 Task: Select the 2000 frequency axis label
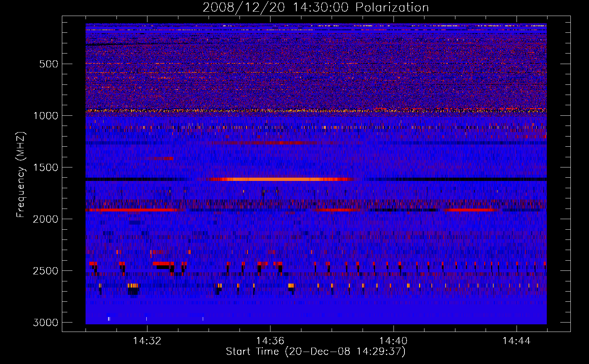pos(46,219)
